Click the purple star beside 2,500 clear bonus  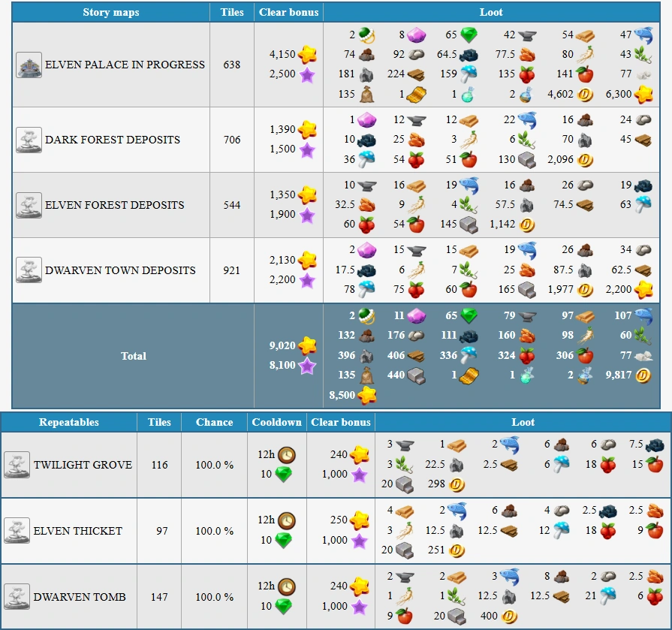(307, 74)
